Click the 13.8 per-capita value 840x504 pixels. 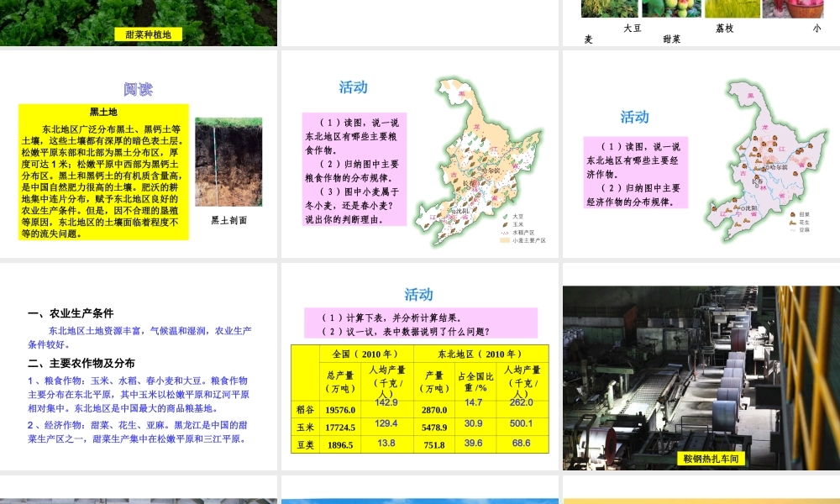[386, 444]
